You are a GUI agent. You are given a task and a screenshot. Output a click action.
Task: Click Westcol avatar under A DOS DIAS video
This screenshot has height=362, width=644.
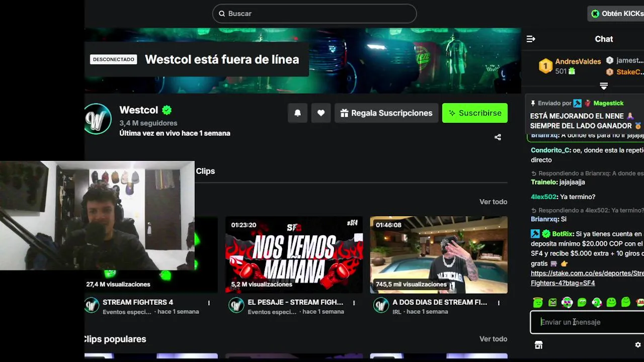click(381, 305)
